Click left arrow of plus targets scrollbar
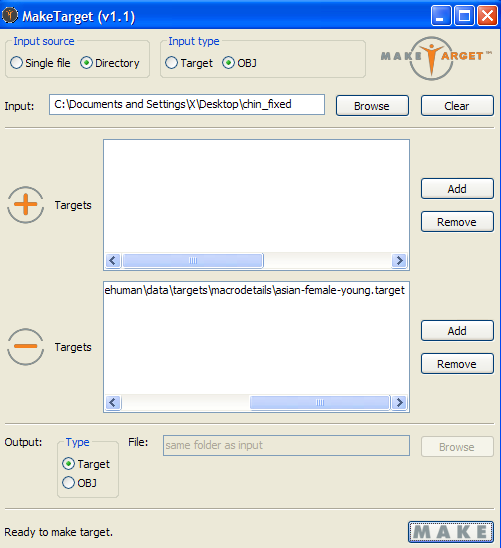The width and height of the screenshot is (501, 548). click(x=113, y=261)
